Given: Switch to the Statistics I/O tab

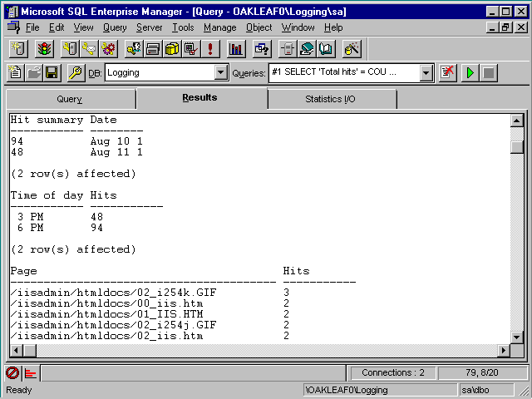Looking at the screenshot, I should pyautogui.click(x=331, y=100).
